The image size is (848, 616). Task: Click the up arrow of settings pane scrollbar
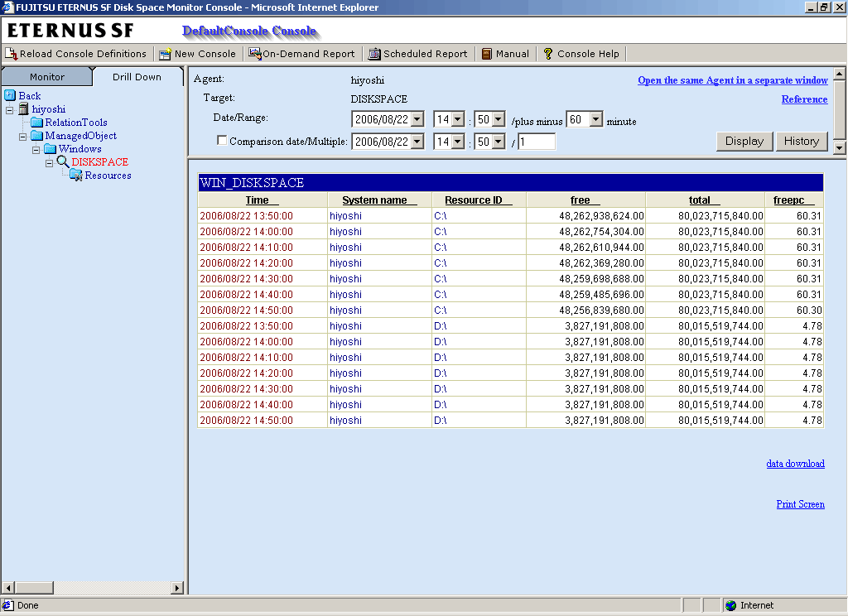840,74
